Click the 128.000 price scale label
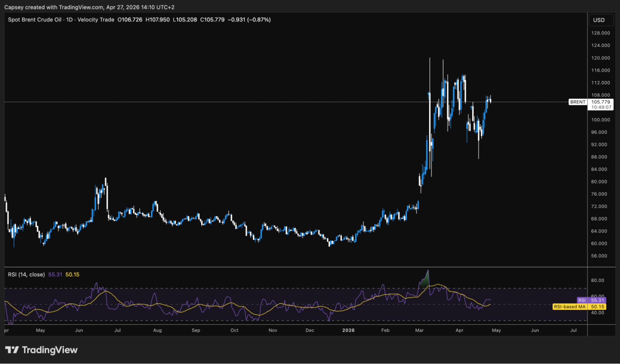The height and width of the screenshot is (364, 620). [x=600, y=33]
